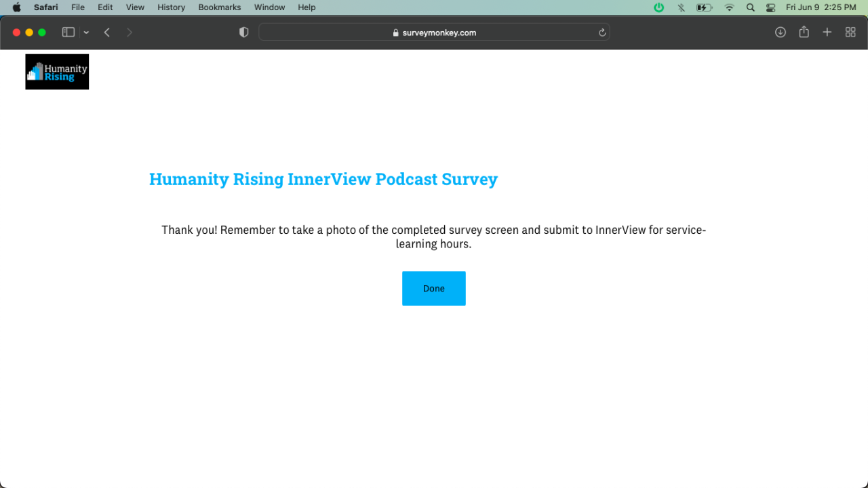Open Spotlight search
Image resolution: width=868 pixels, height=488 pixels.
(750, 7)
